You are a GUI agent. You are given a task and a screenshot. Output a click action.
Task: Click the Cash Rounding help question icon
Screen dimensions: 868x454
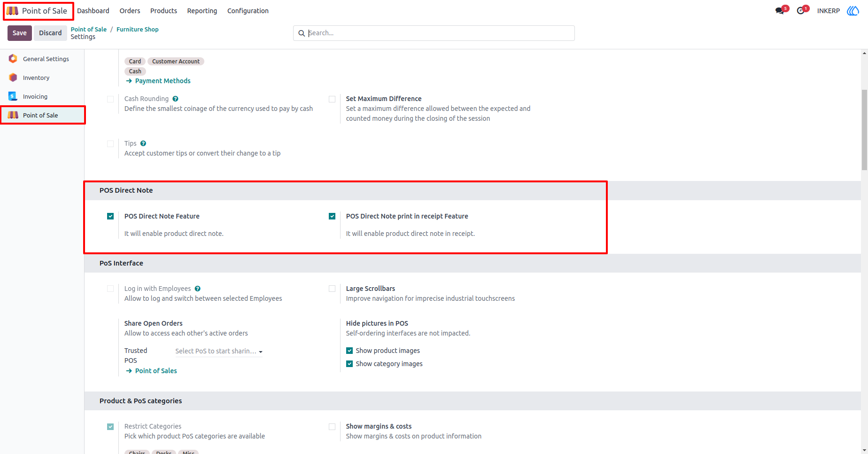coord(175,99)
